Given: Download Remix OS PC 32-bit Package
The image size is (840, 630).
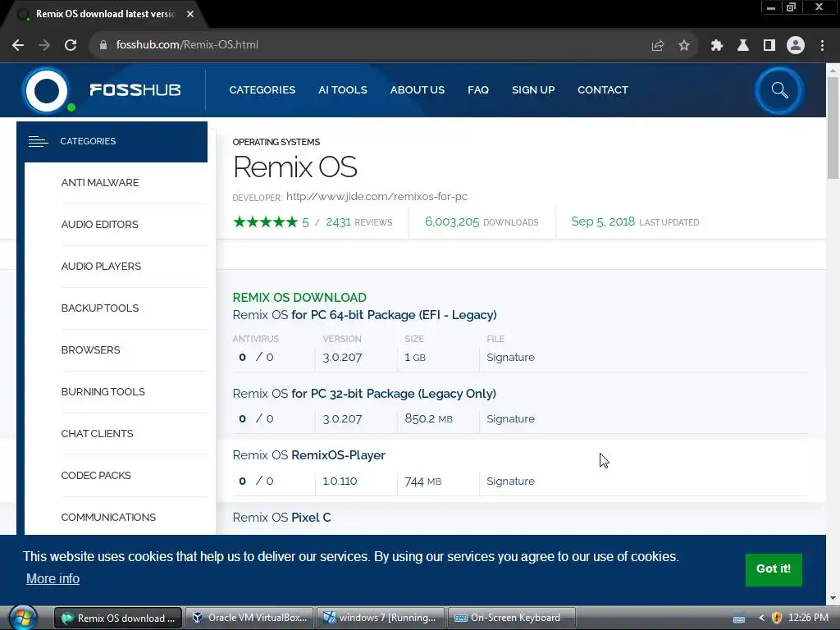Looking at the screenshot, I should (364, 394).
